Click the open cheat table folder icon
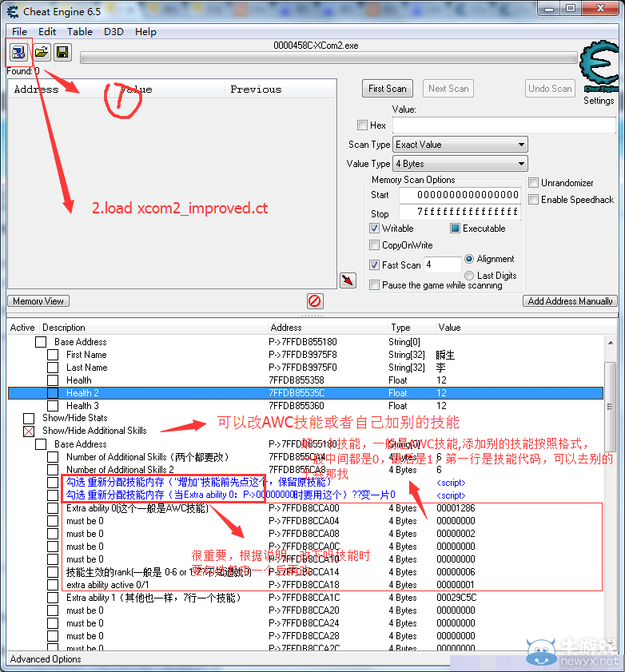 tap(41, 52)
